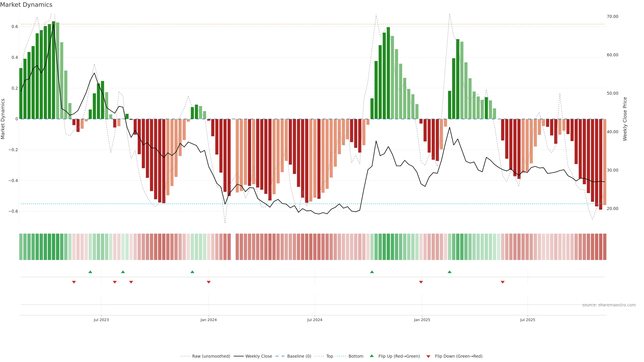
Task: Click the Jan 2025 x-axis label
Action: point(422,320)
